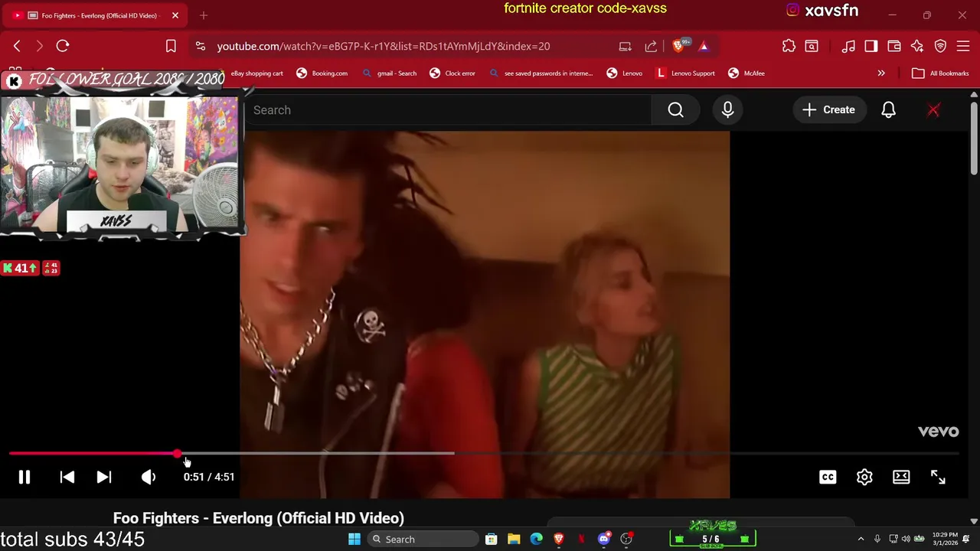Image resolution: width=980 pixels, height=551 pixels.
Task: Skip to the next video
Action: pyautogui.click(x=104, y=477)
